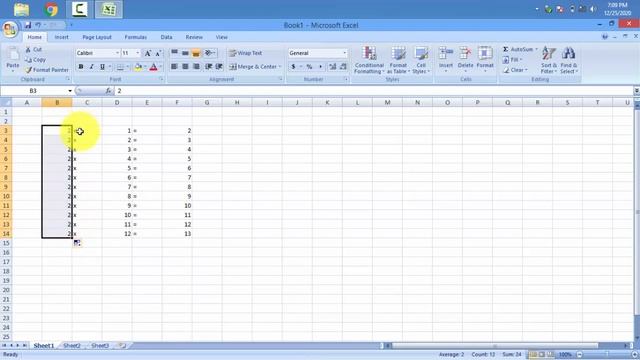This screenshot has width=640, height=360.
Task: Open Conditional Formatting menu
Action: click(369, 60)
